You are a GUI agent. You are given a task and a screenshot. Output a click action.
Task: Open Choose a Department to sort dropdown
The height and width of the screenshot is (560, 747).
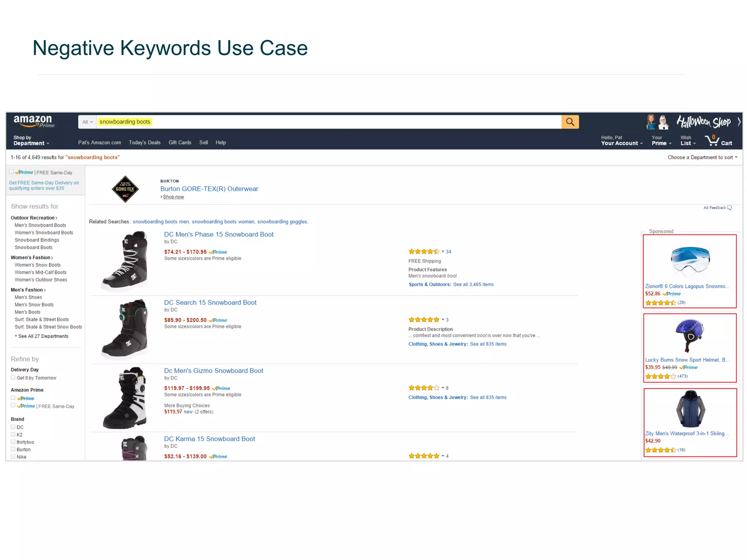(x=702, y=157)
